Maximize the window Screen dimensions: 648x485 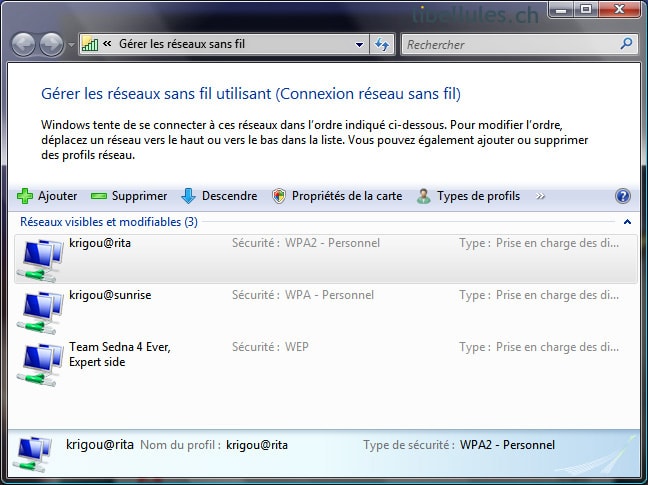[x=586, y=10]
